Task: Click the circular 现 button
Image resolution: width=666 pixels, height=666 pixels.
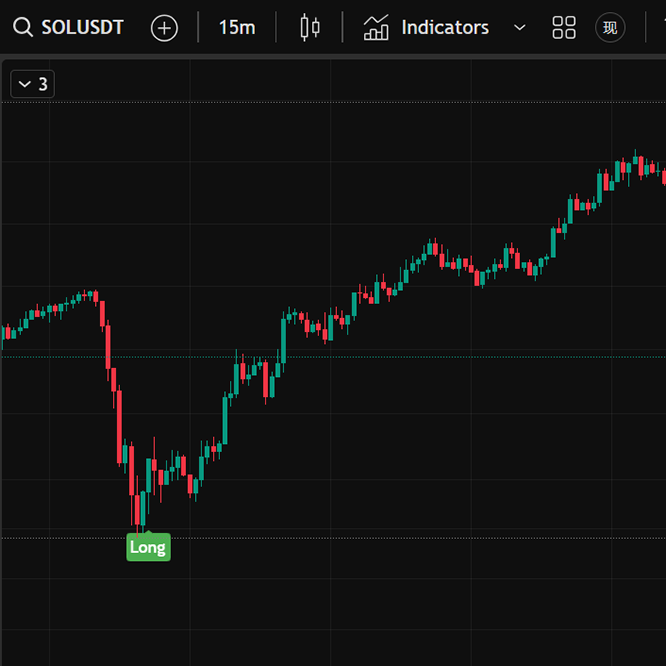Action: coord(610,28)
